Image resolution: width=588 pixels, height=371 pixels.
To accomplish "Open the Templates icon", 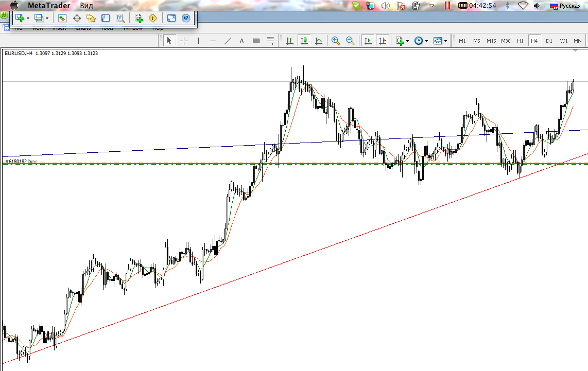I will 438,41.
